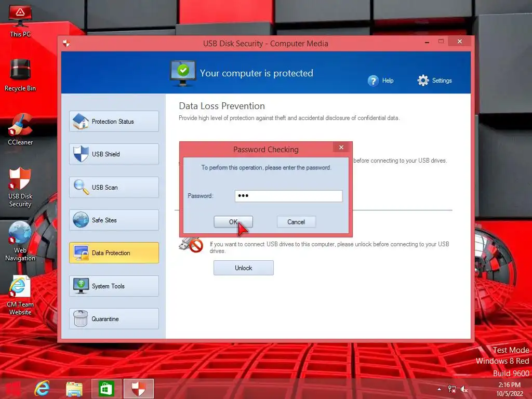Open File Explorer from taskbar
The height and width of the screenshot is (399, 532).
(x=74, y=389)
